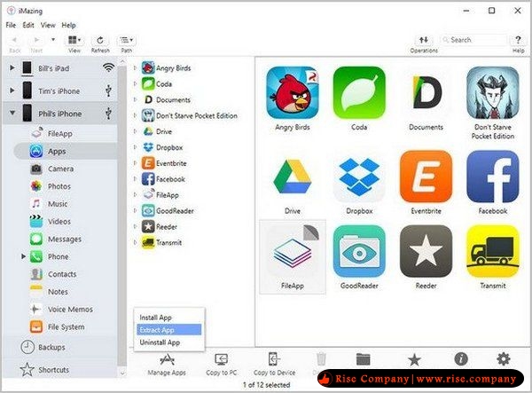Click the FileApp app icon in grid
This screenshot has width=532, height=393.
point(293,251)
